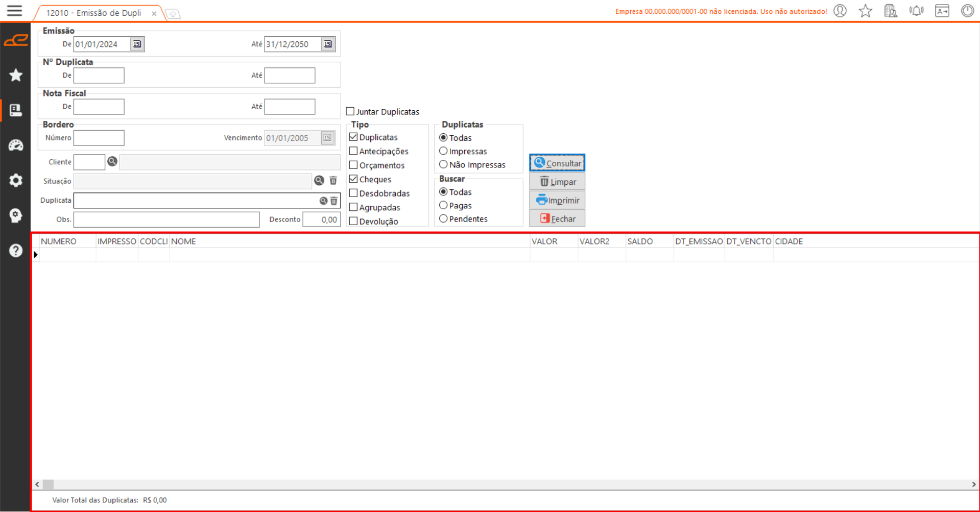980x512 pixels.
Task: Uncheck the Cheques checkbox
Action: 353,179
